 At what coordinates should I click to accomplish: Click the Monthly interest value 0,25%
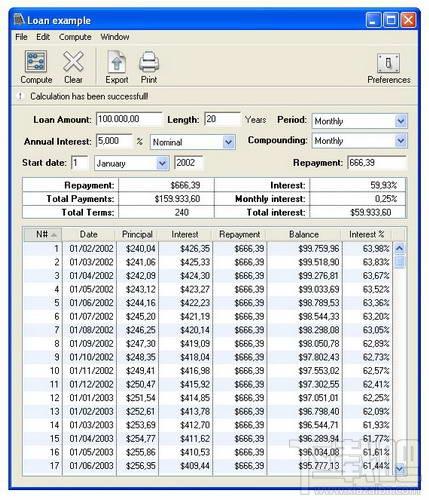pos(386,199)
